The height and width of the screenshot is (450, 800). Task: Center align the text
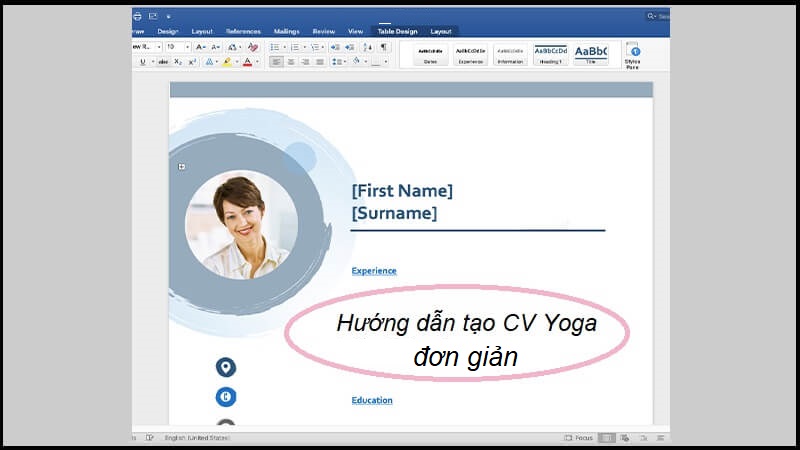pyautogui.click(x=291, y=62)
